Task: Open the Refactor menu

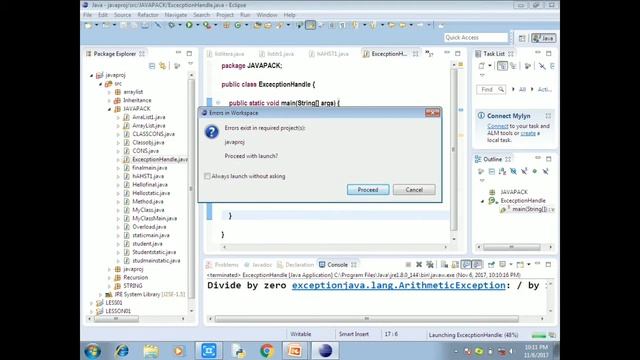Action: [148, 15]
